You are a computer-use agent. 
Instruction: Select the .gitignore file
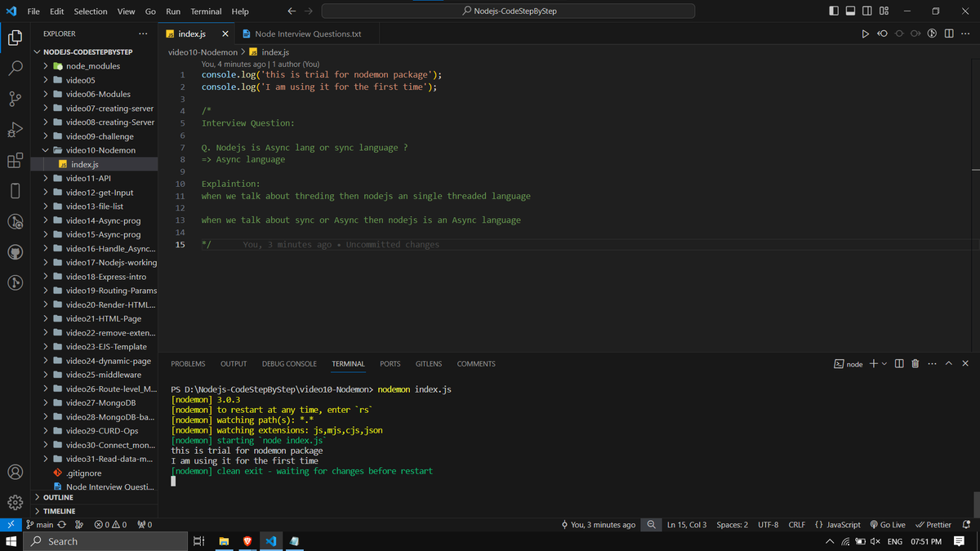click(x=94, y=473)
